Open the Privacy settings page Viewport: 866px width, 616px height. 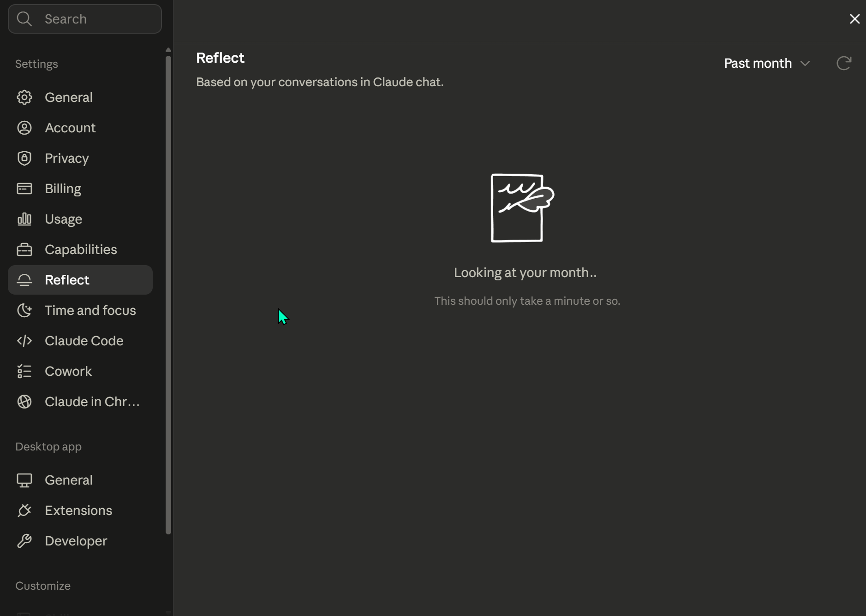coord(80,158)
